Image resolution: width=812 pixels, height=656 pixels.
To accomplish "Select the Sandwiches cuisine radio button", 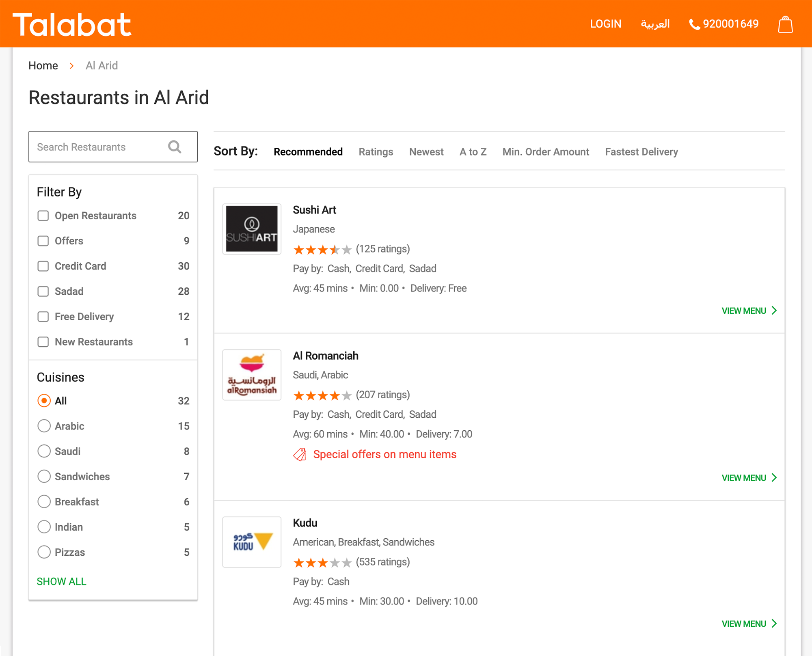I will click(x=44, y=476).
